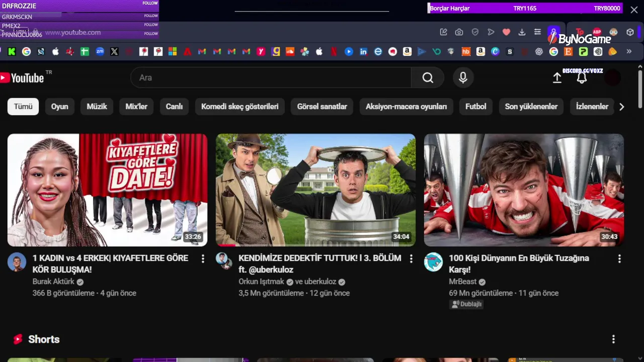Click the heart bookmark icon in address bar
This screenshot has width=644, height=362.
pos(506,32)
